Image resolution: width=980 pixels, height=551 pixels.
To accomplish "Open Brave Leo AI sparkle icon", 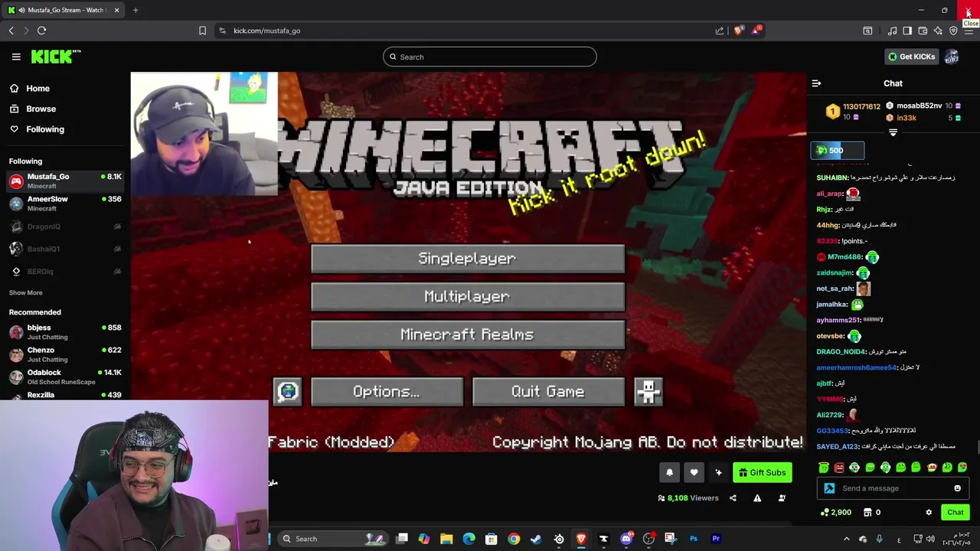I will 938,31.
